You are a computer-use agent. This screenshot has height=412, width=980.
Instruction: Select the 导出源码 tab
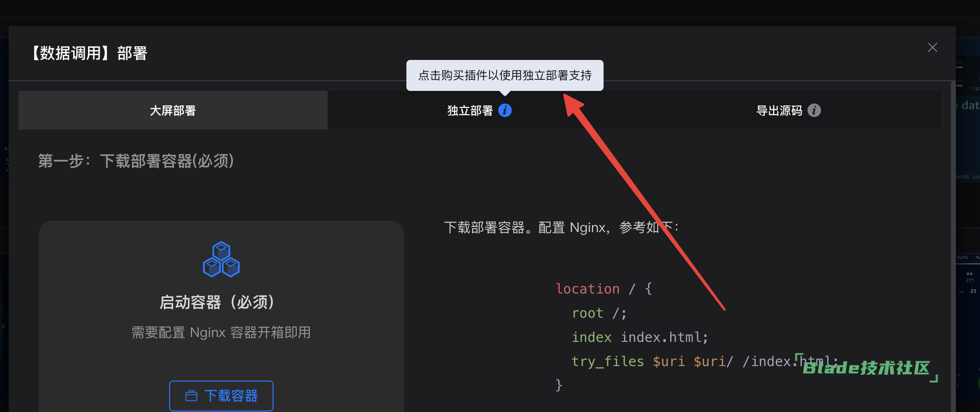click(x=778, y=111)
